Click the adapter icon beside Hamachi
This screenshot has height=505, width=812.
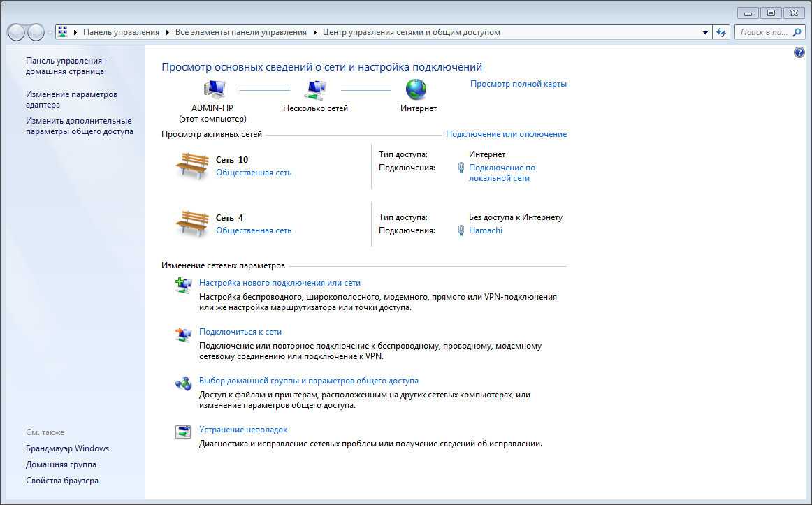[x=461, y=230]
